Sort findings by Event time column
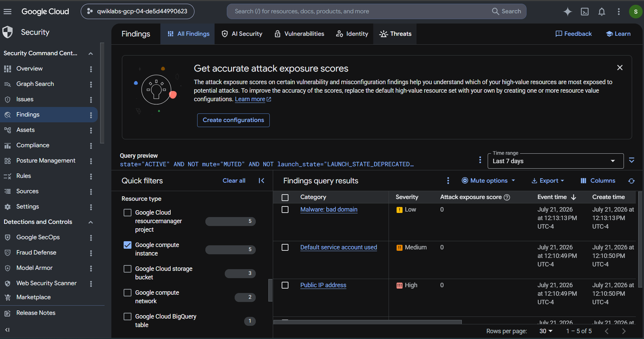Screen dimensions: 644x339 click(557, 197)
